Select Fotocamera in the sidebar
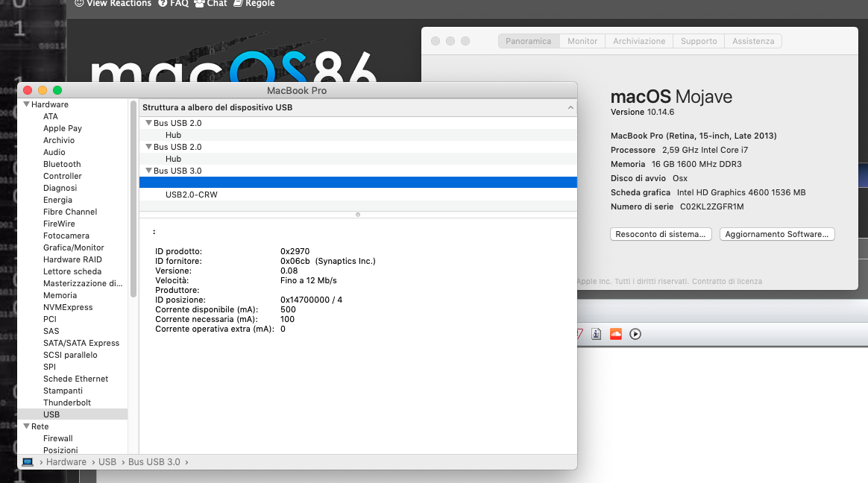 coord(66,236)
